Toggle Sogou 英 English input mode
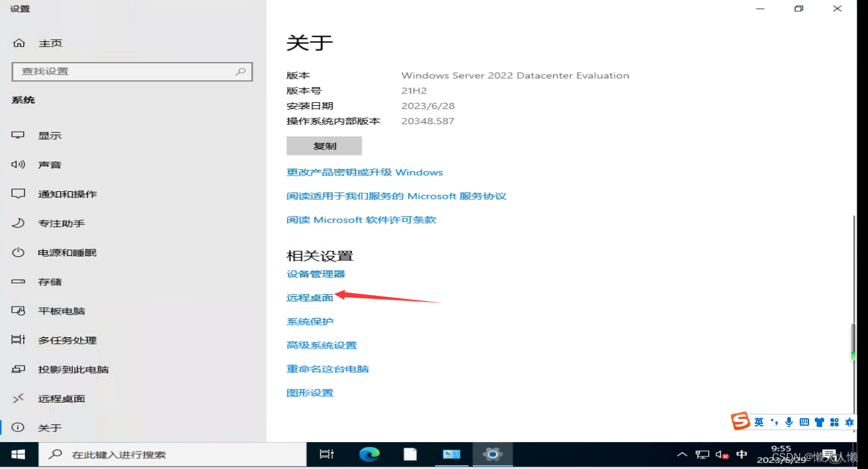The height and width of the screenshot is (469, 868). click(x=758, y=422)
